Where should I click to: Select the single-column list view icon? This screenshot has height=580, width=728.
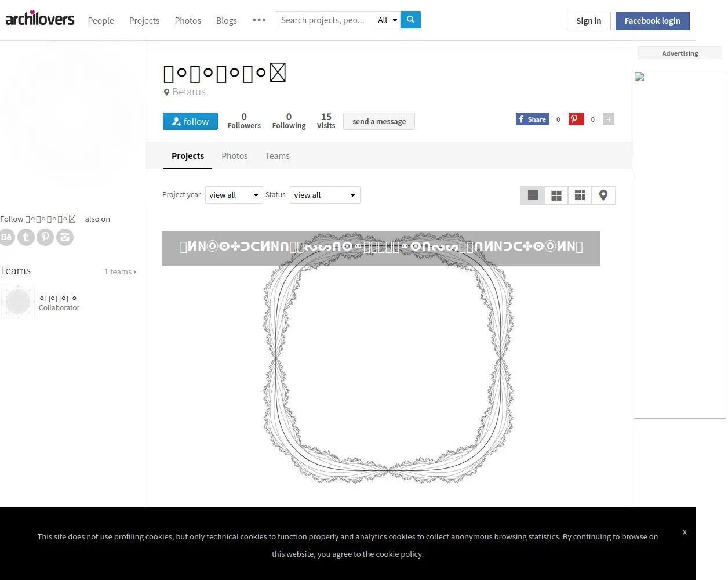[x=533, y=195]
